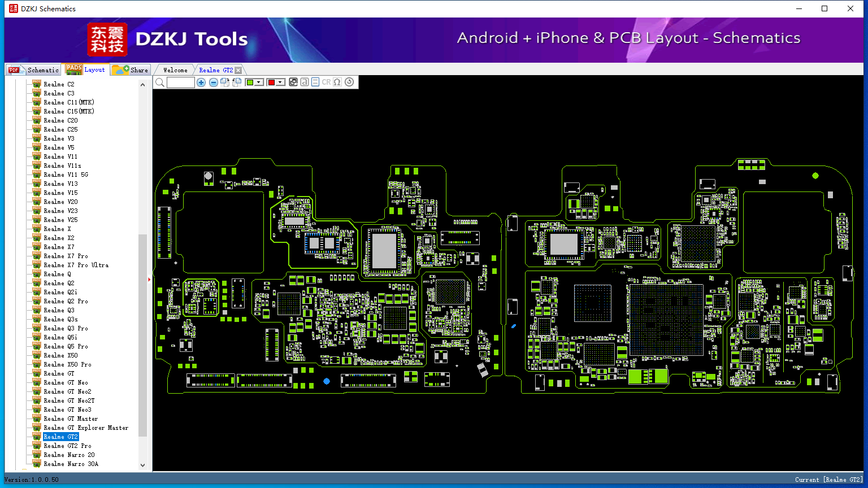The height and width of the screenshot is (488, 868).
Task: Select Realme V23 from the device list
Action: (61, 211)
